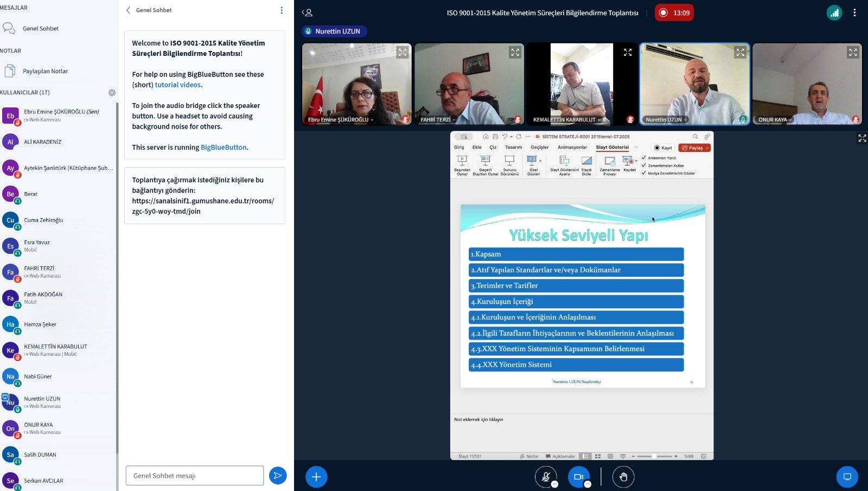Viewport: 868px width, 491px height.
Task: Click the Genel Sohbet message input field
Action: (x=195, y=476)
